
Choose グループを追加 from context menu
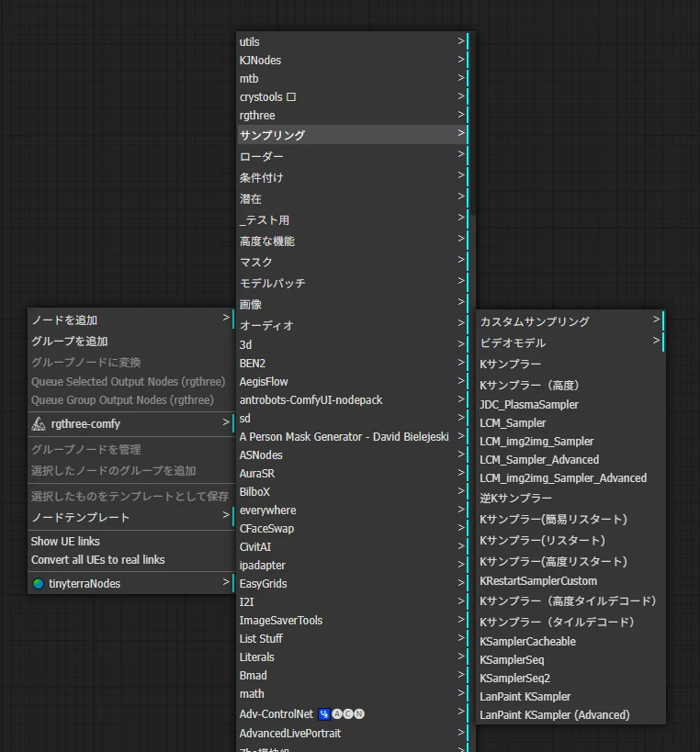pos(70,342)
